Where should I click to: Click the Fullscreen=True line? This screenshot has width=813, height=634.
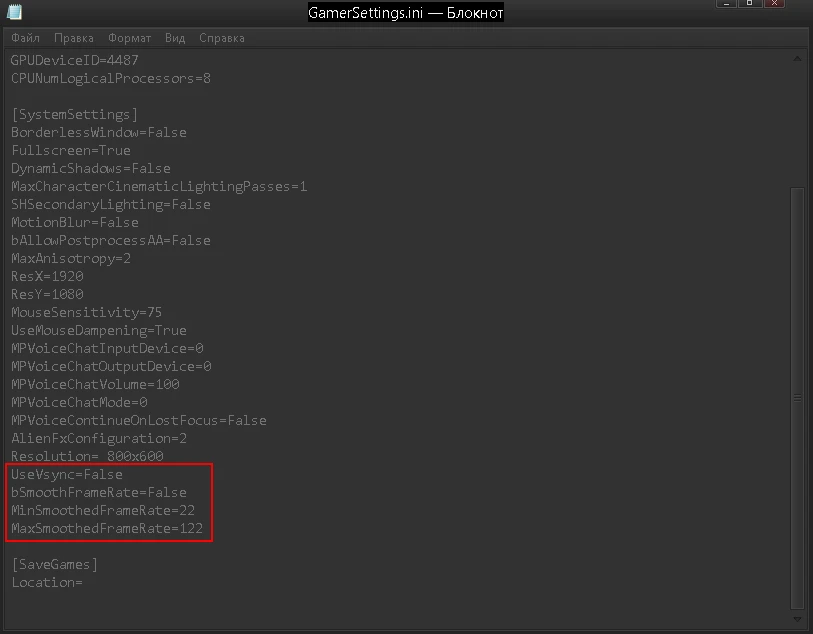(x=71, y=150)
